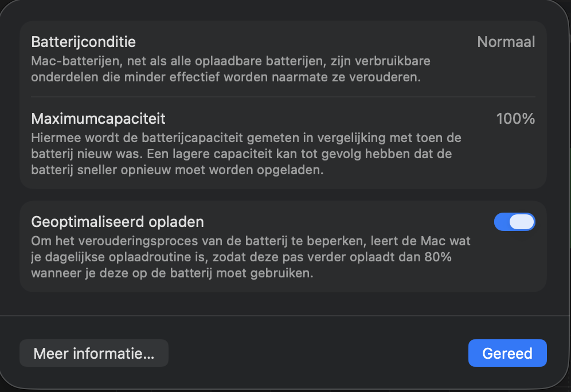Screen dimensions: 571x392
Task: Confirm the dialog with Gereed
Action: click(507, 353)
